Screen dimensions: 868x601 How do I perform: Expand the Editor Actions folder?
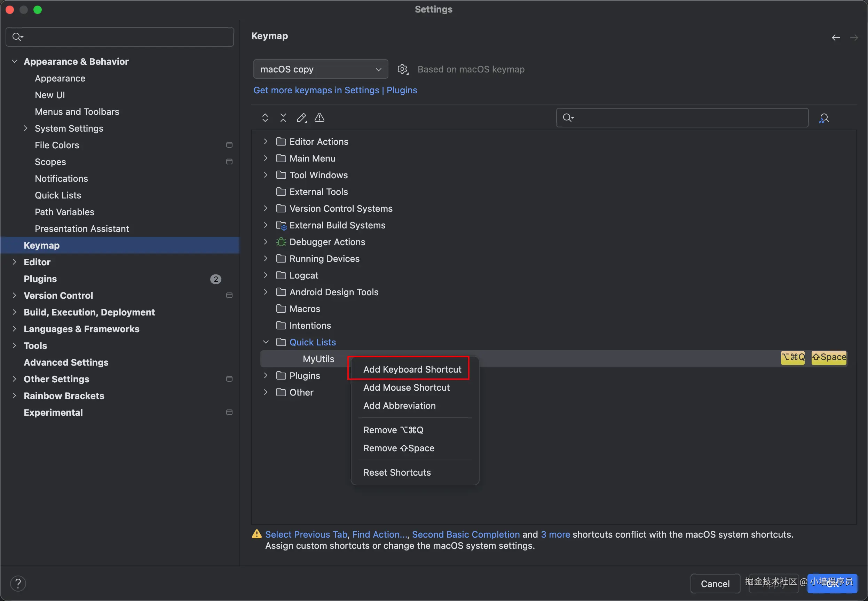coord(266,142)
